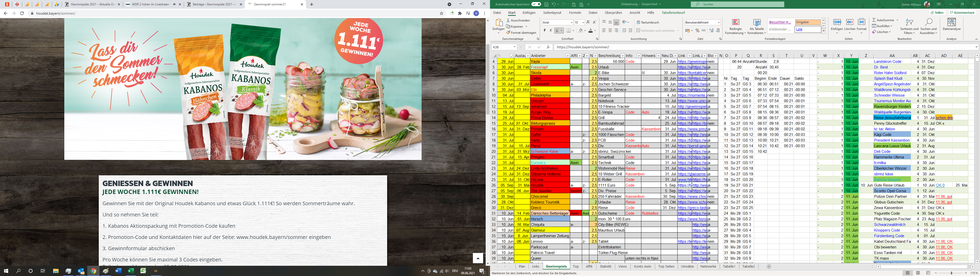Viewport: 980px width, 276px height.
Task: Click the text orientation icon
Action: point(625,22)
